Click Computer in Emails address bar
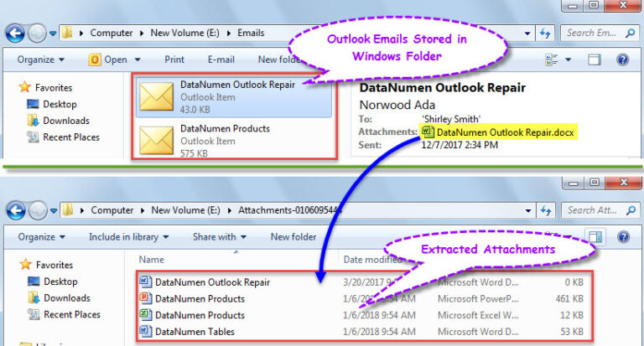The image size is (644, 346). (112, 34)
